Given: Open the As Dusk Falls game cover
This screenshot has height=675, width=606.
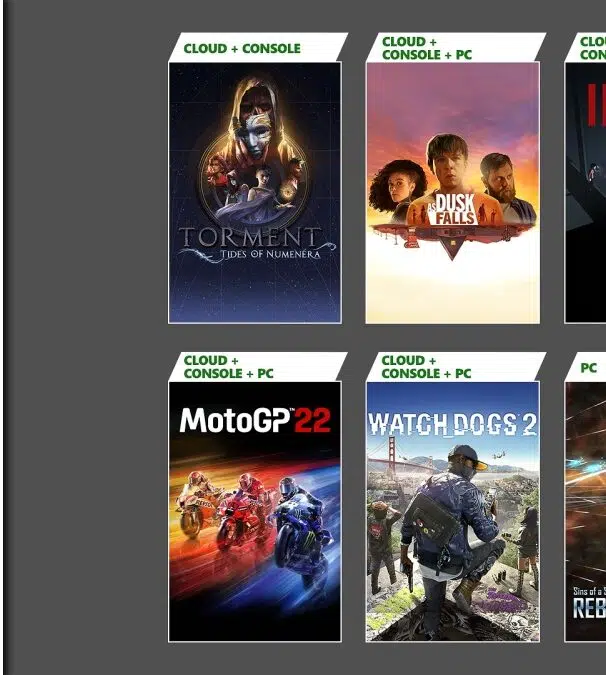Looking at the screenshot, I should (452, 192).
